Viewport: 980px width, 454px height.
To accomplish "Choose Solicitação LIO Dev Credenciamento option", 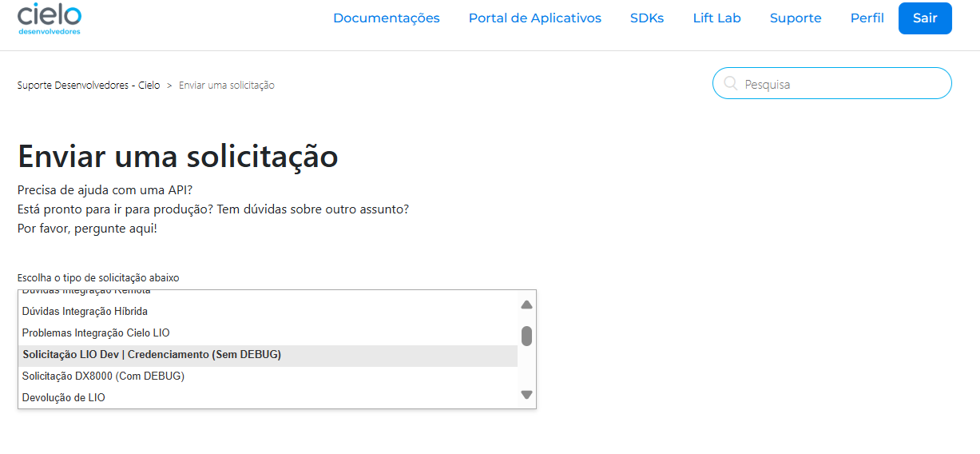I will tap(268, 354).
